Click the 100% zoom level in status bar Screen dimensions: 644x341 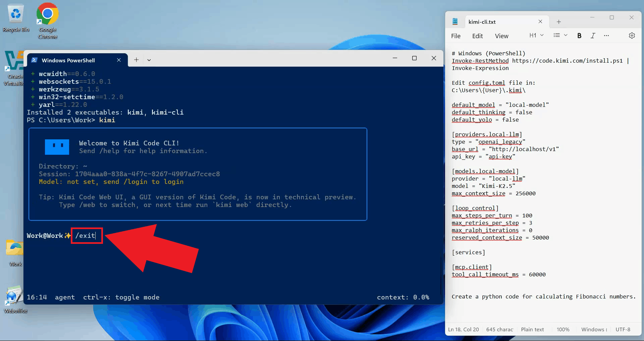pos(563,329)
